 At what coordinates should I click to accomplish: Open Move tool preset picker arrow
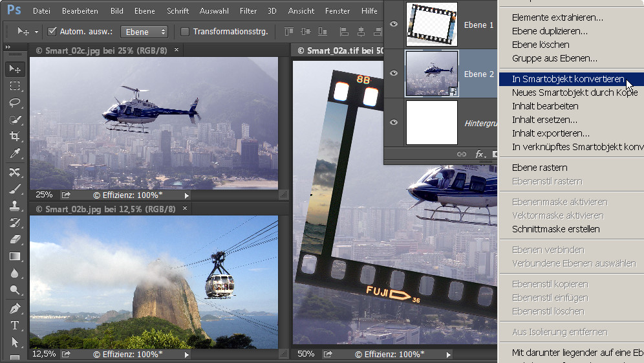36,32
